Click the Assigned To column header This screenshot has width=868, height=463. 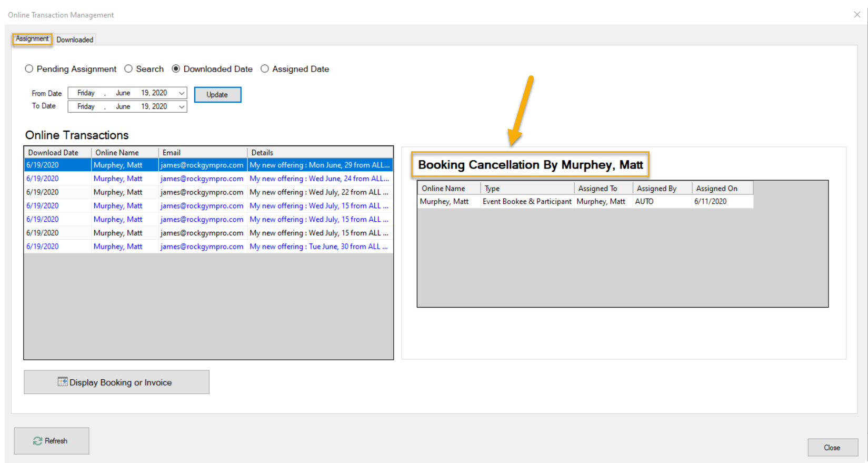603,188
